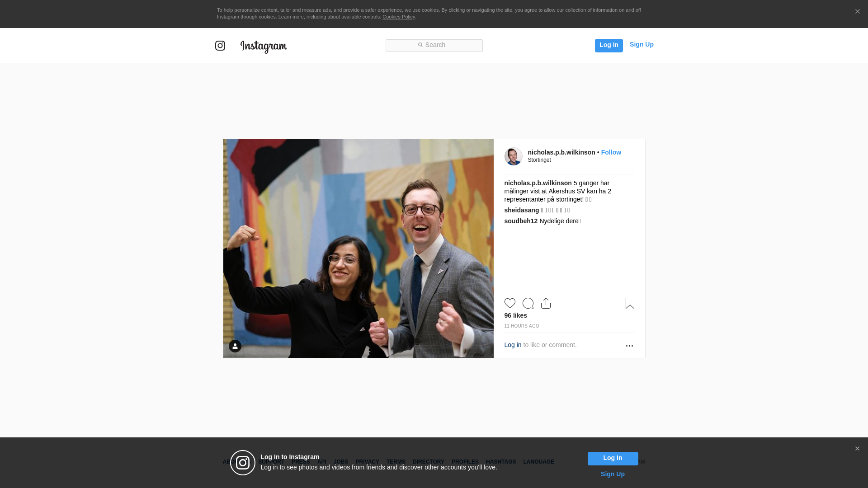Click Sign Up in bottom banner
Viewport: 868px width, 488px height.
613,474
